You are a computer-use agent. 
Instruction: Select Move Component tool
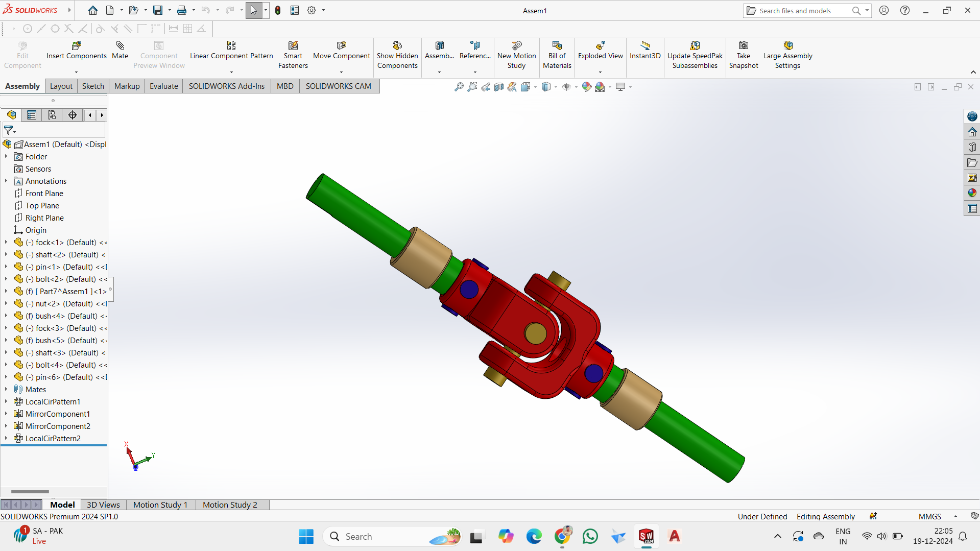click(x=341, y=50)
